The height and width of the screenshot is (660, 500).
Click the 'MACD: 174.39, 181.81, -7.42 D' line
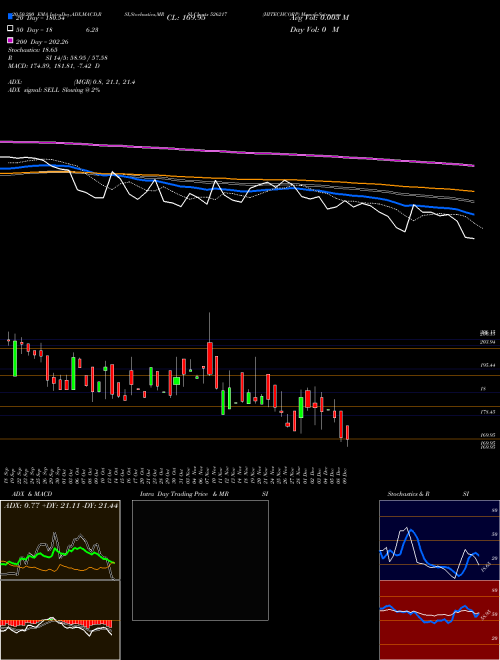pos(54,66)
